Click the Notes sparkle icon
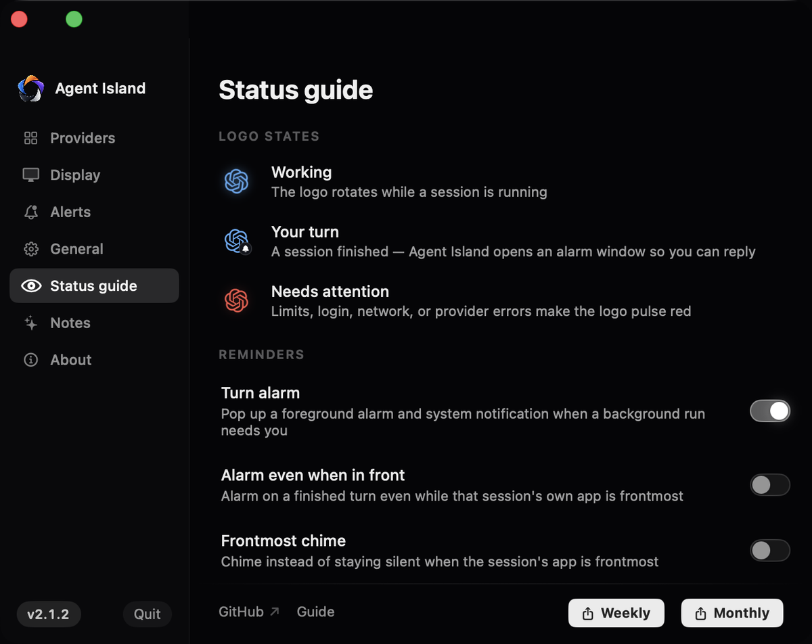812x644 pixels. pos(31,323)
